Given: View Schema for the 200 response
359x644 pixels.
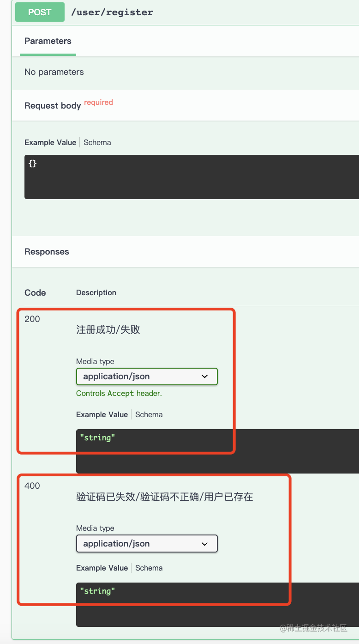Looking at the screenshot, I should (x=149, y=414).
